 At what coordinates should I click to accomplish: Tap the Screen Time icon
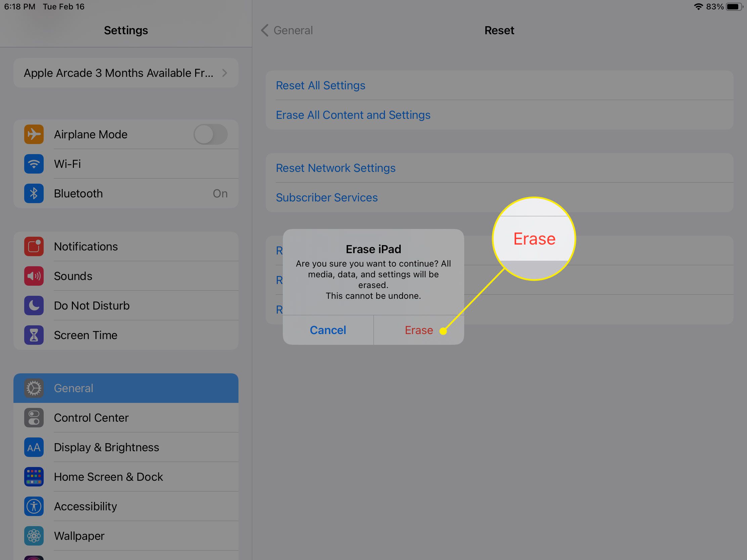(34, 335)
